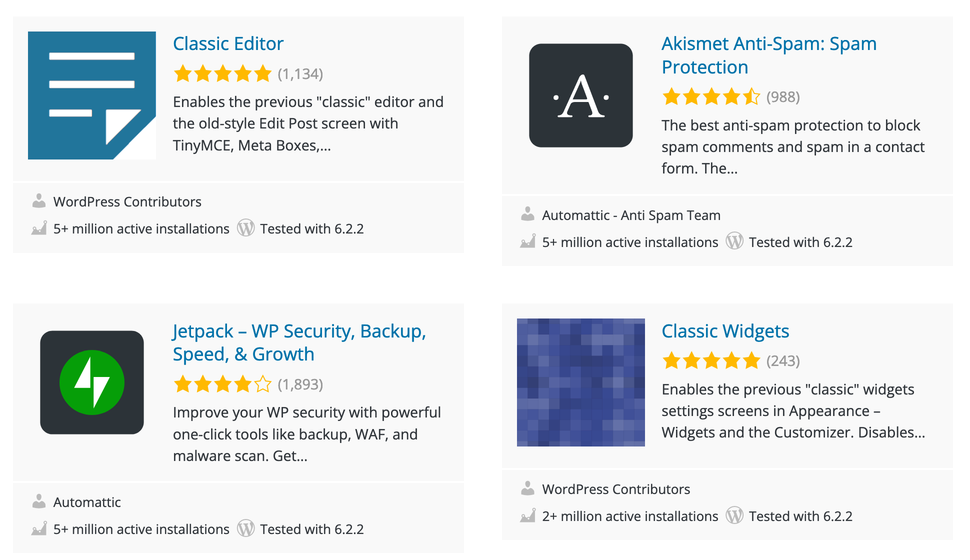Click the (988) review count for Akismet
The height and width of the screenshot is (560, 970).
pos(782,97)
